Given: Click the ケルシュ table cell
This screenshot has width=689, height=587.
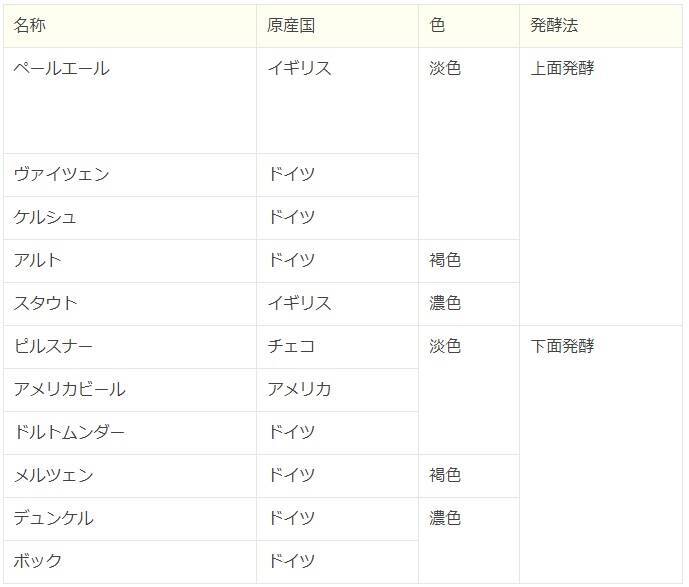Looking at the screenshot, I should pyautogui.click(x=45, y=218).
